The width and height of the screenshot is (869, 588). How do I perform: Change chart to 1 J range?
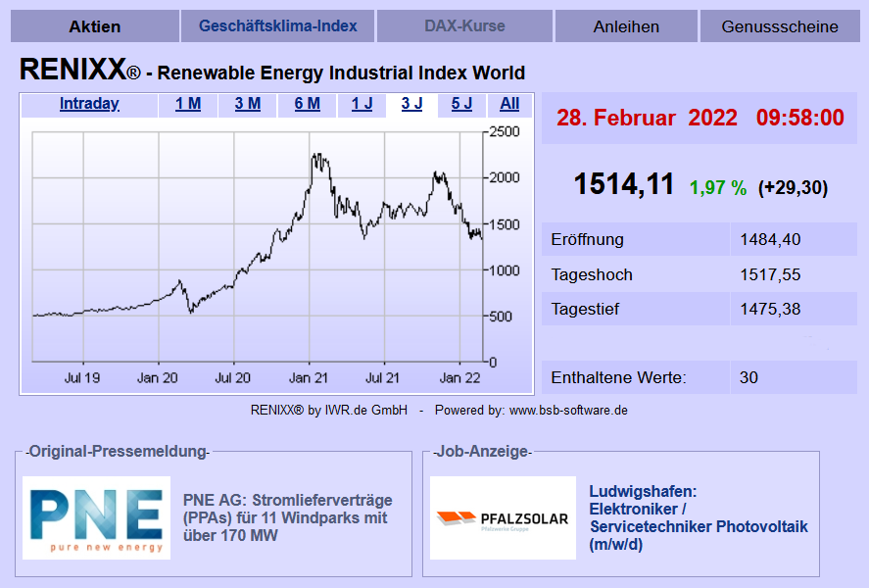(x=362, y=104)
